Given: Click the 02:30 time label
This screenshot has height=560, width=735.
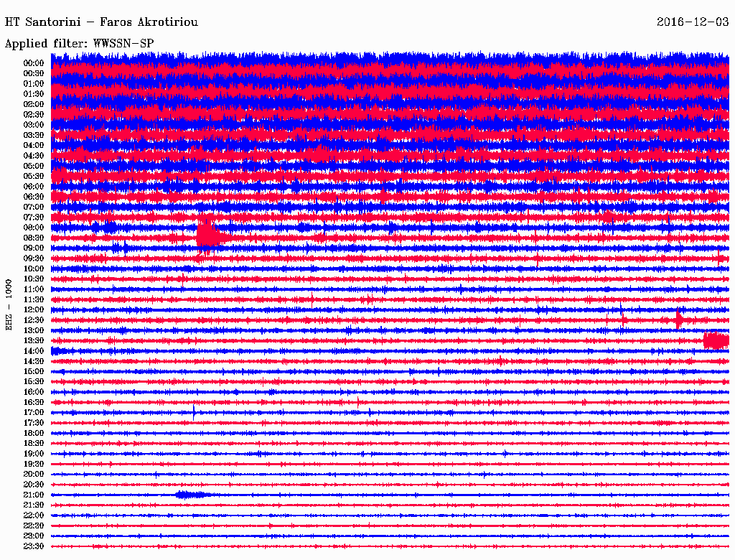Looking at the screenshot, I should [34, 115].
